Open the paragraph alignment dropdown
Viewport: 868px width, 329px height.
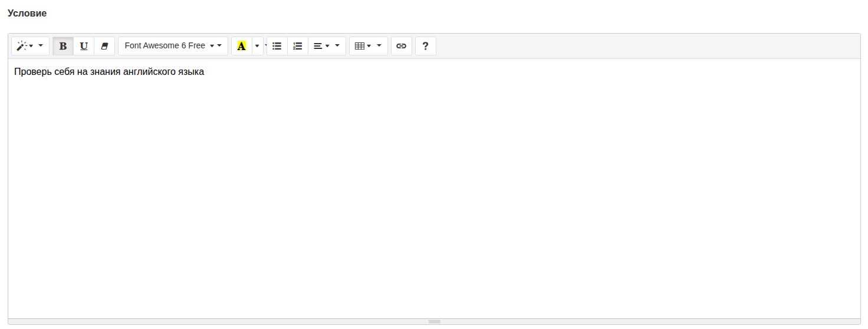tap(327, 46)
